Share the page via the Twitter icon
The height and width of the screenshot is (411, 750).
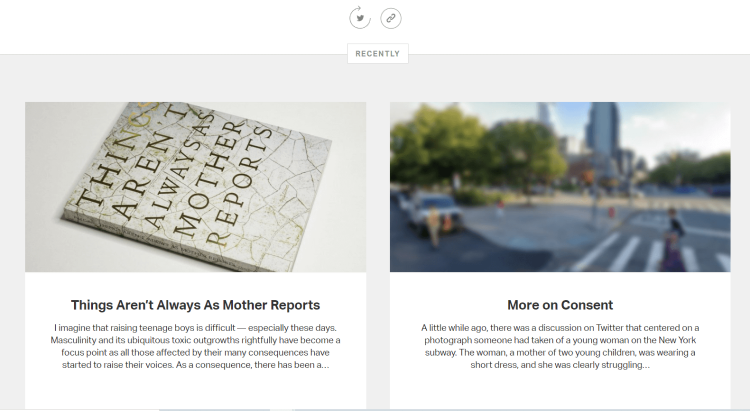point(360,18)
